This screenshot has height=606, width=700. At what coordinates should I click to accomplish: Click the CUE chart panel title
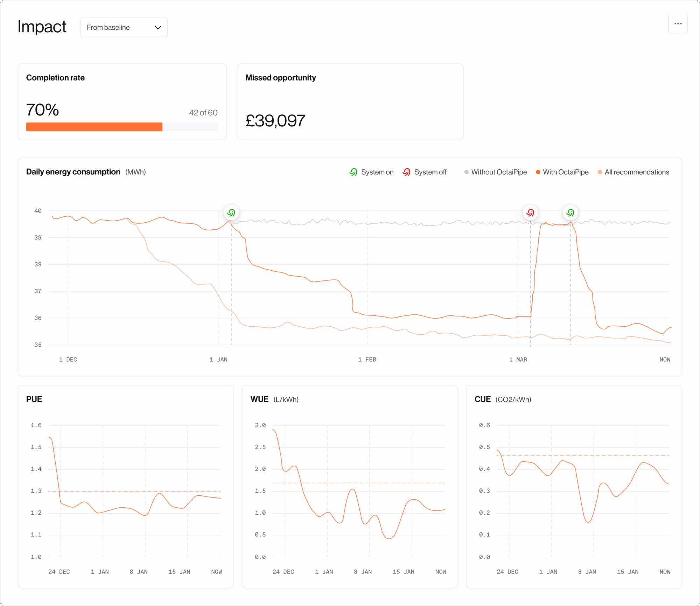(482, 399)
